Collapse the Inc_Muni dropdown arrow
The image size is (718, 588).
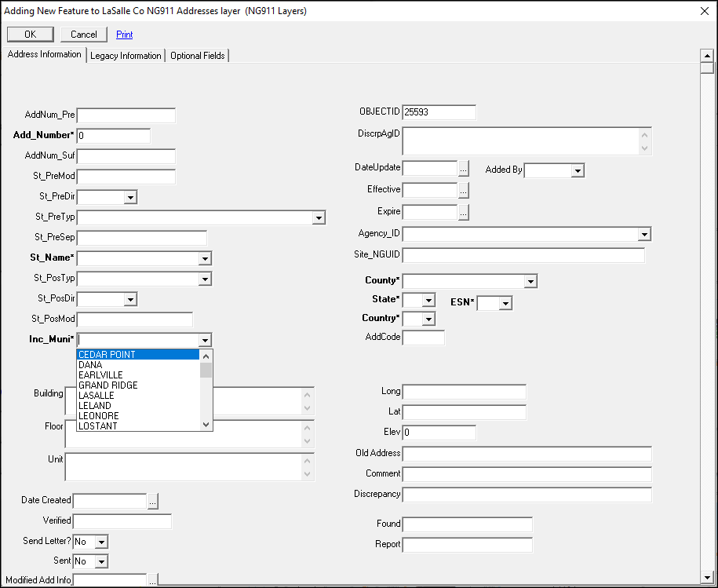[205, 340]
